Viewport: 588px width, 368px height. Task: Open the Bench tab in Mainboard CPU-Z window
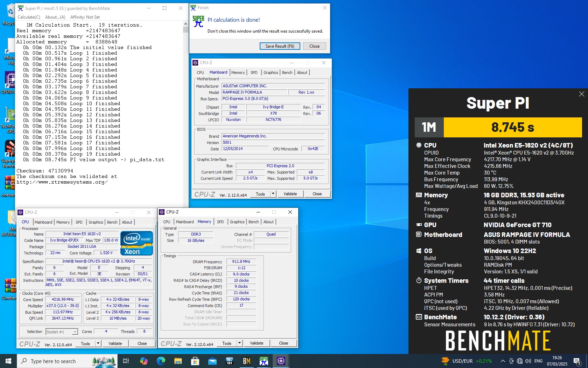[287, 73]
